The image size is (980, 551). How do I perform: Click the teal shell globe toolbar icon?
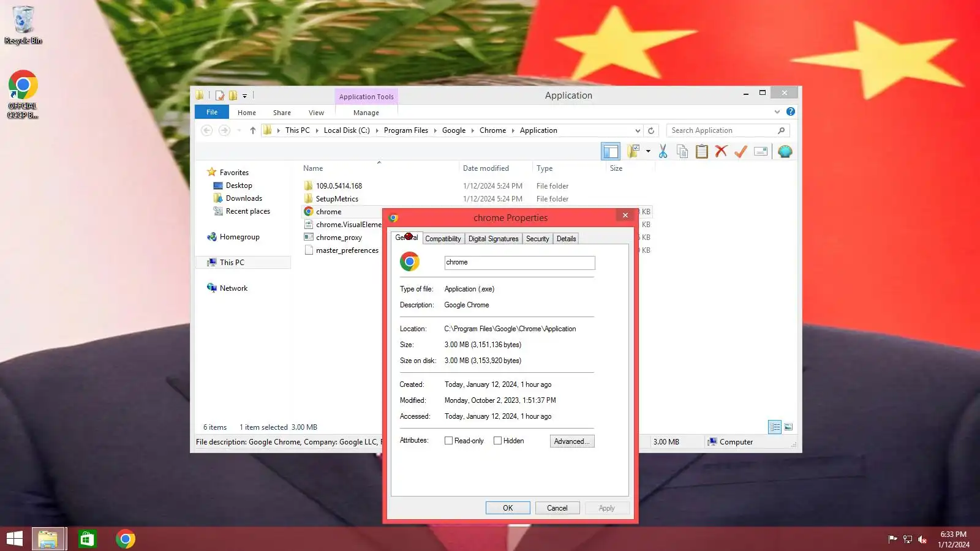click(x=785, y=151)
